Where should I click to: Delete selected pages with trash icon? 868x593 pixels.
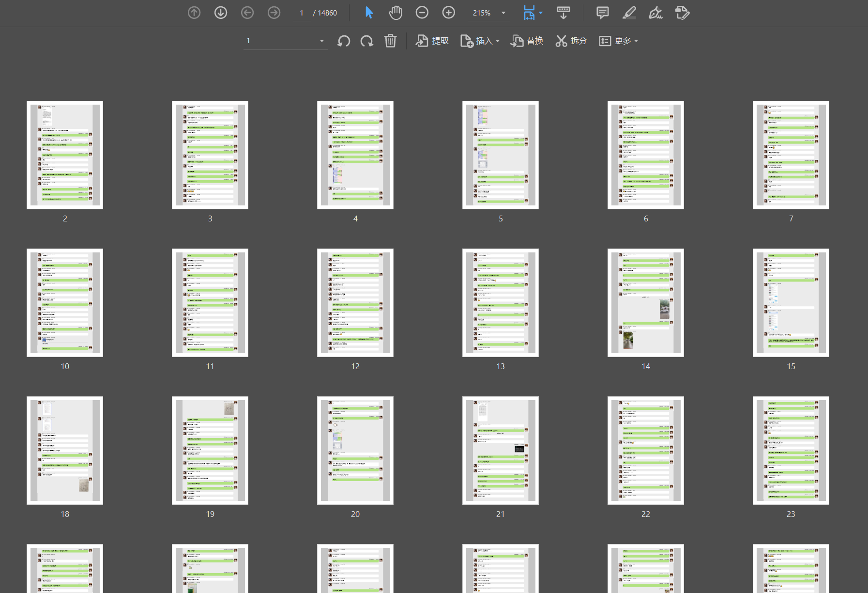pos(390,41)
